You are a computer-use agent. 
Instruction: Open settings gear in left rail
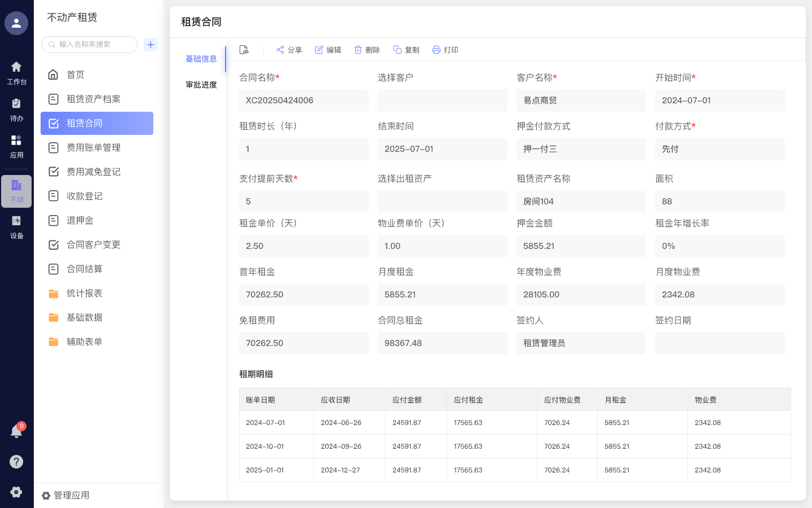coord(16,492)
